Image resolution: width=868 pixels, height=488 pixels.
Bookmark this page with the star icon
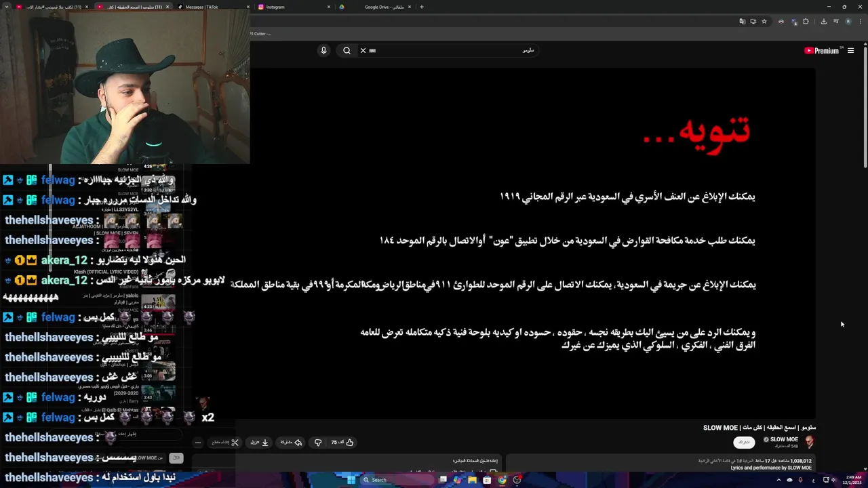(x=764, y=21)
